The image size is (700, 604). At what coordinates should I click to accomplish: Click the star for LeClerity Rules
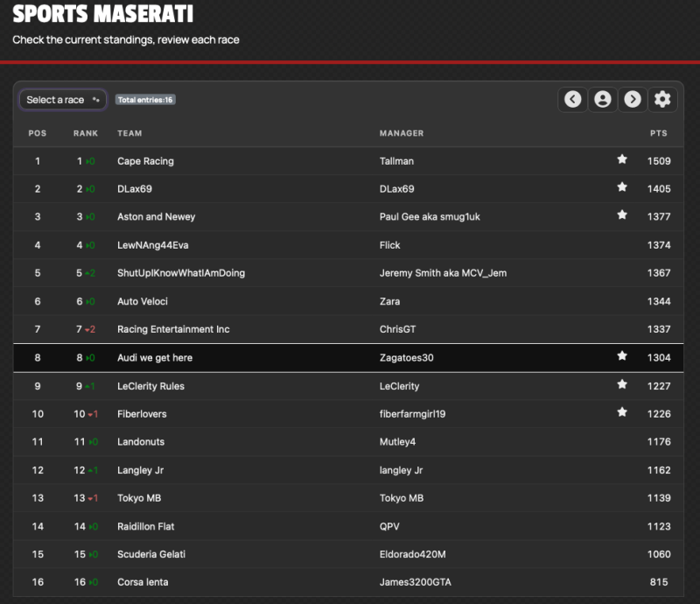[622, 384]
